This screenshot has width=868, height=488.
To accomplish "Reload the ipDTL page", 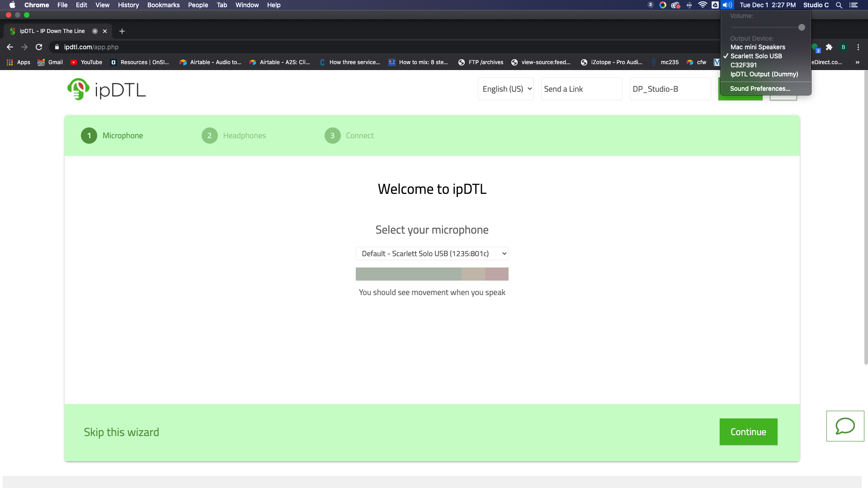I will 39,47.
